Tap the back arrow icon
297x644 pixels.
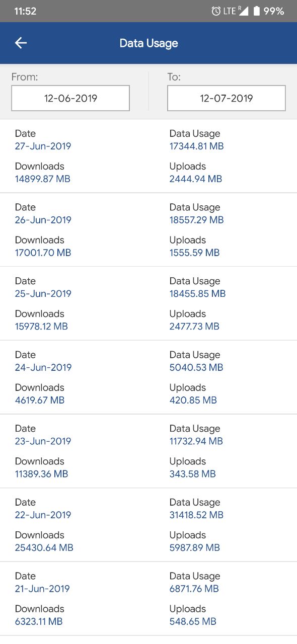(21, 43)
